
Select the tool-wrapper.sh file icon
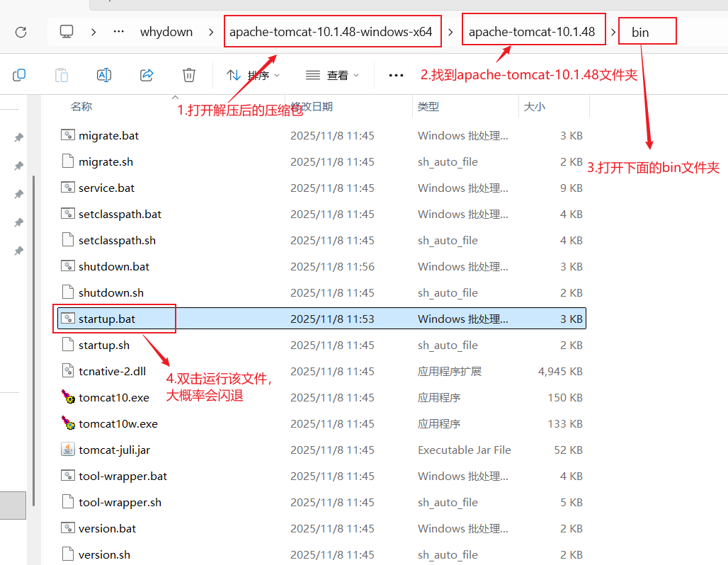[68, 501]
